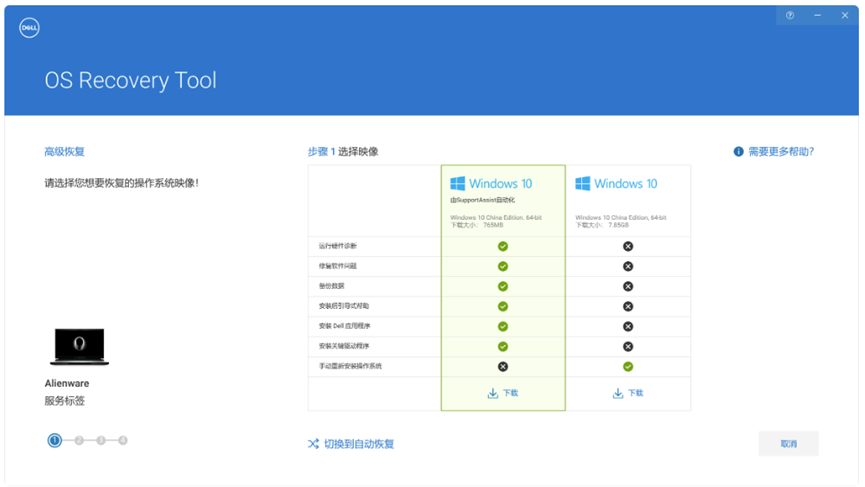Image resolution: width=865 pixels, height=487 pixels.
Task: Click the info icon beside 需要更多帮助
Action: (738, 152)
